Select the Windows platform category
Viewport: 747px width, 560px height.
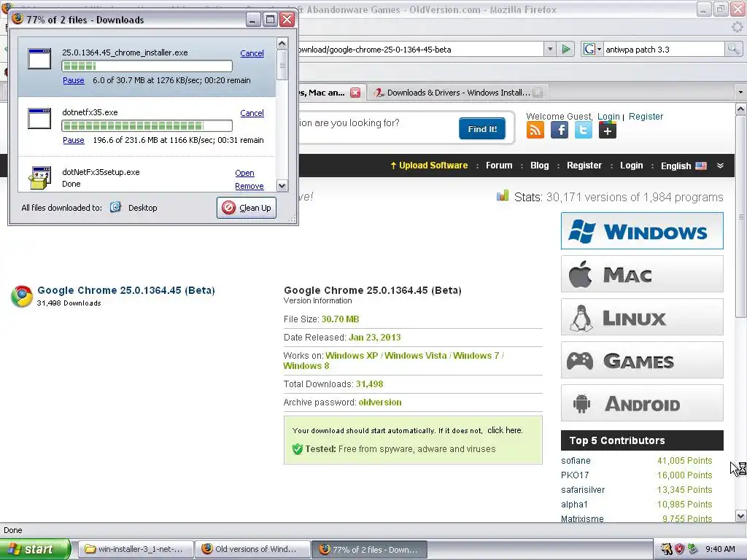pos(642,231)
